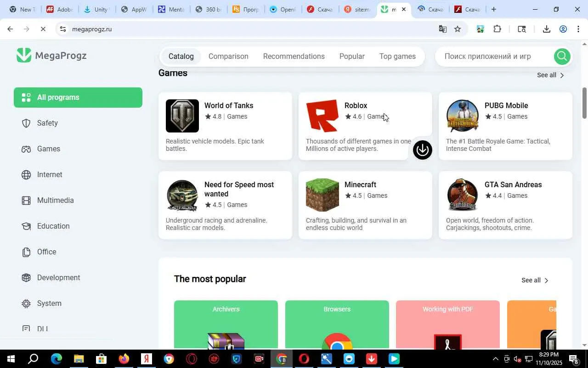The image size is (588, 368).
Task: Click the green search magnifier button
Action: 562,56
